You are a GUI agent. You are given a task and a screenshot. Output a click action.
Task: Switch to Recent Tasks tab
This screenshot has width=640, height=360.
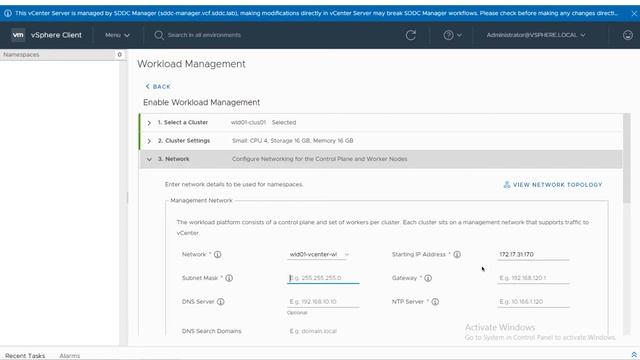(25, 356)
